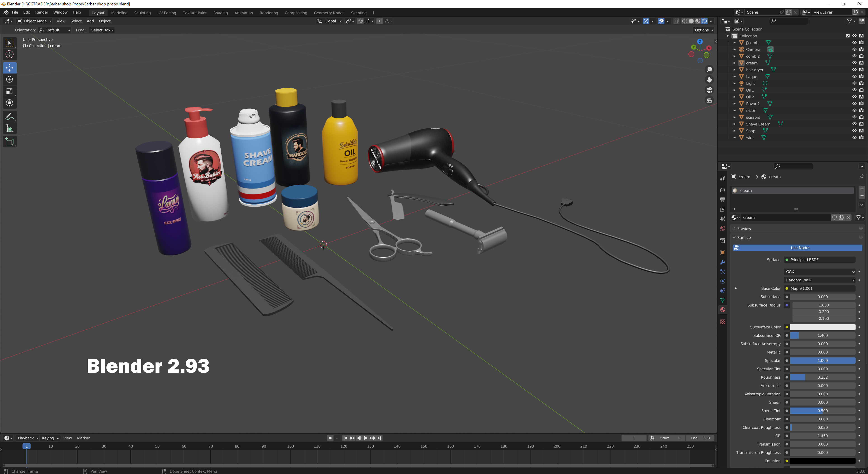Click the pan hand viewport gizmo

[x=709, y=80]
